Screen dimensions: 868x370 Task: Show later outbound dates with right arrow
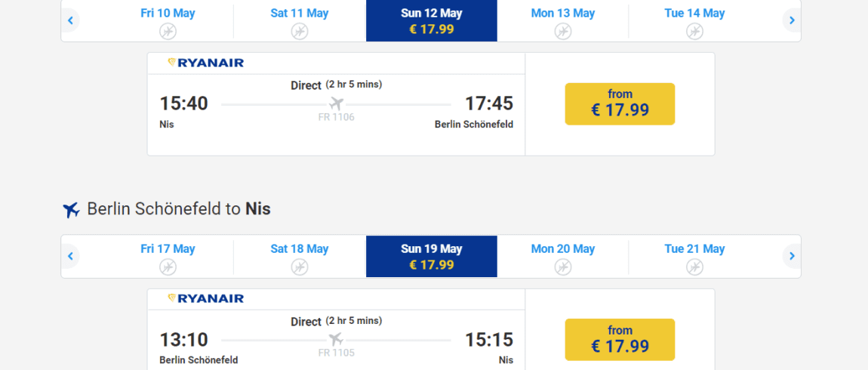tap(793, 20)
